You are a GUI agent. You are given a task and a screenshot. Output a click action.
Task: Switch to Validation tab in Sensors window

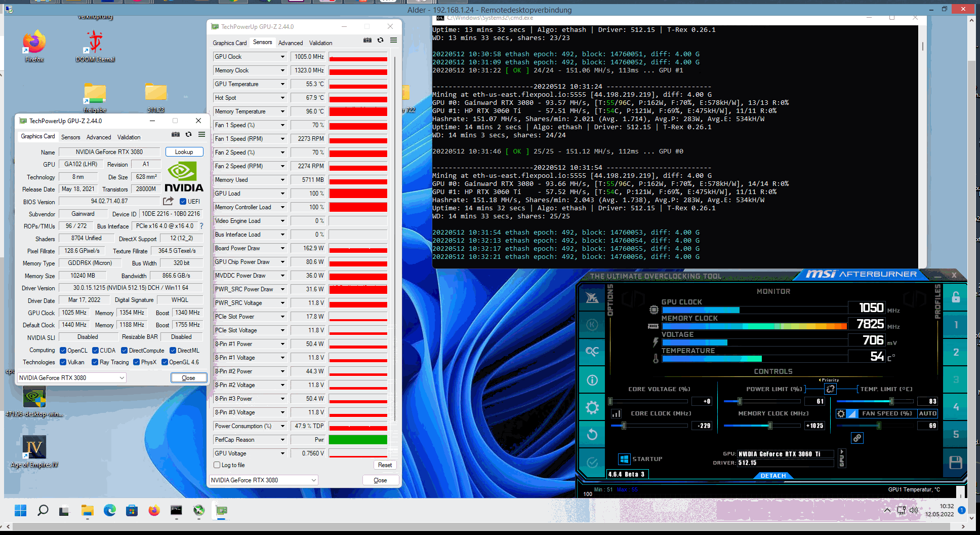click(x=321, y=43)
